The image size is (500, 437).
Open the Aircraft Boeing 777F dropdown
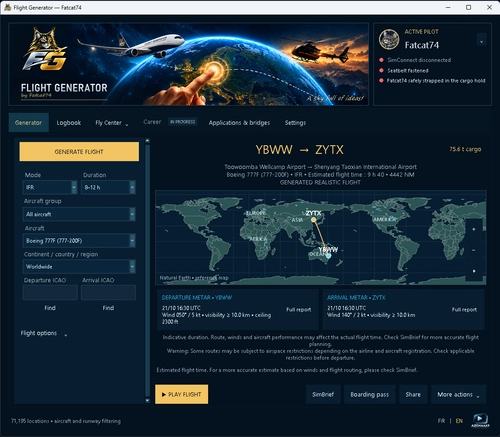coord(79,241)
